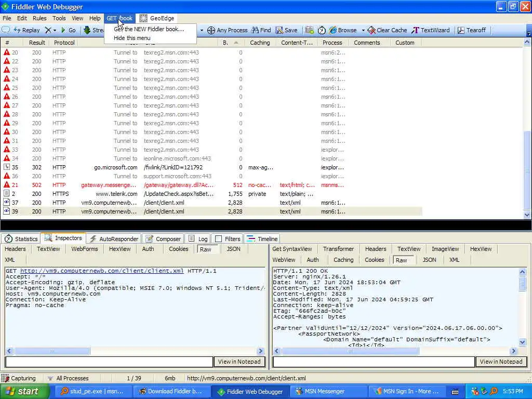This screenshot has width=532, height=399.
Task: Open the Timeline tab
Action: click(262, 239)
